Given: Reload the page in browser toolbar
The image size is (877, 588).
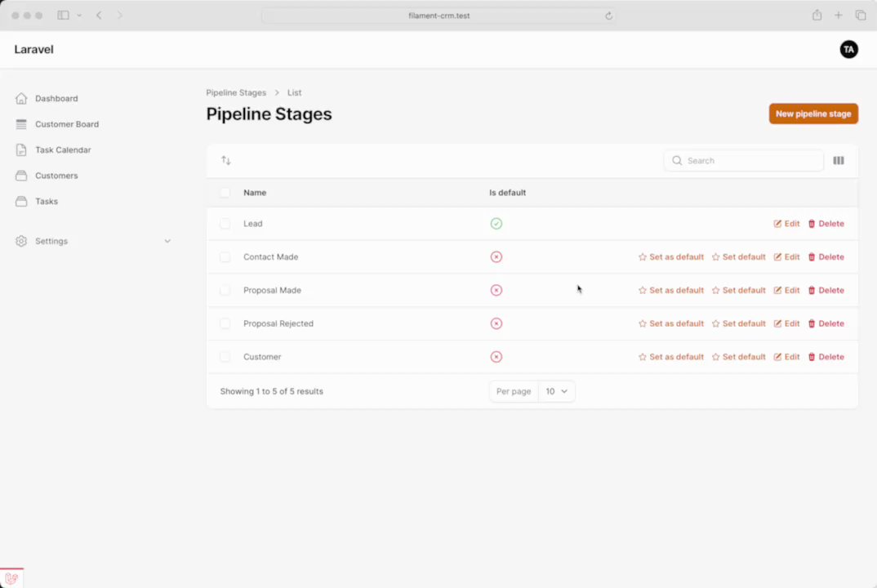Looking at the screenshot, I should point(608,16).
